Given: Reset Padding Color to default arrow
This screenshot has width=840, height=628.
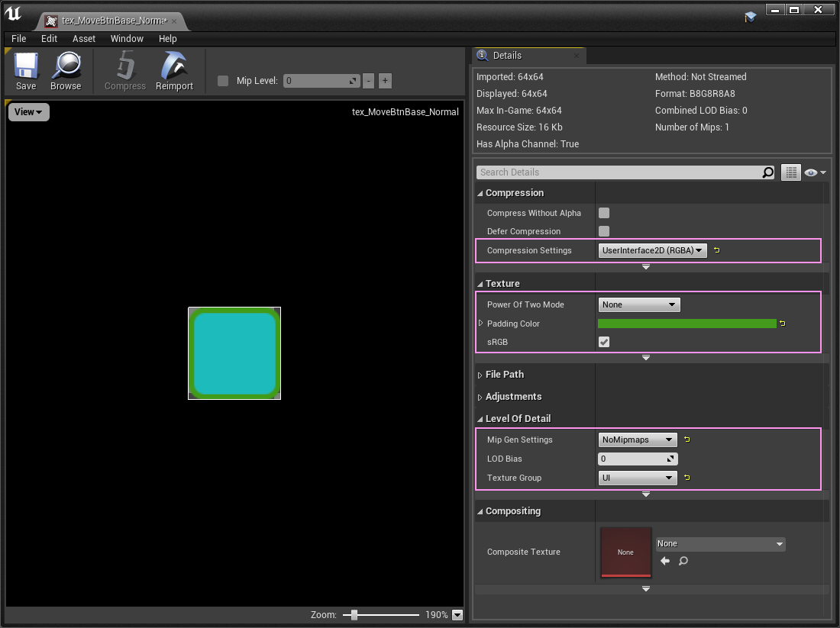Looking at the screenshot, I should (x=783, y=324).
